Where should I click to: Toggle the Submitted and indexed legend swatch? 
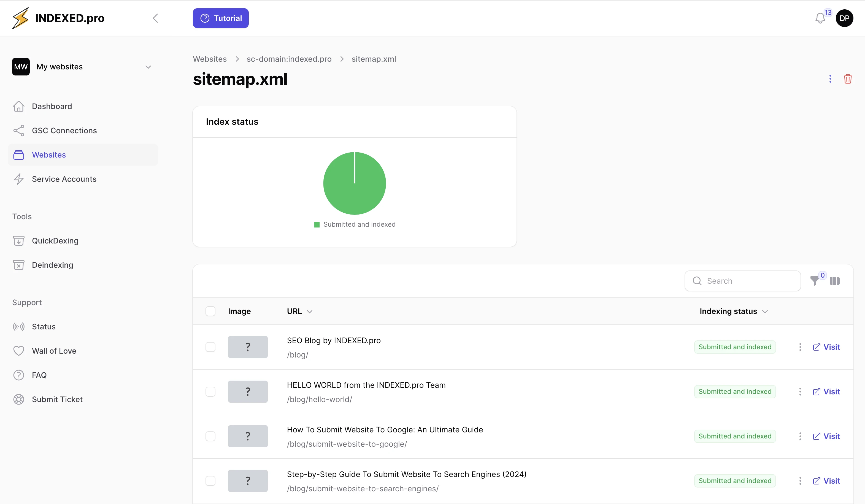(x=317, y=225)
